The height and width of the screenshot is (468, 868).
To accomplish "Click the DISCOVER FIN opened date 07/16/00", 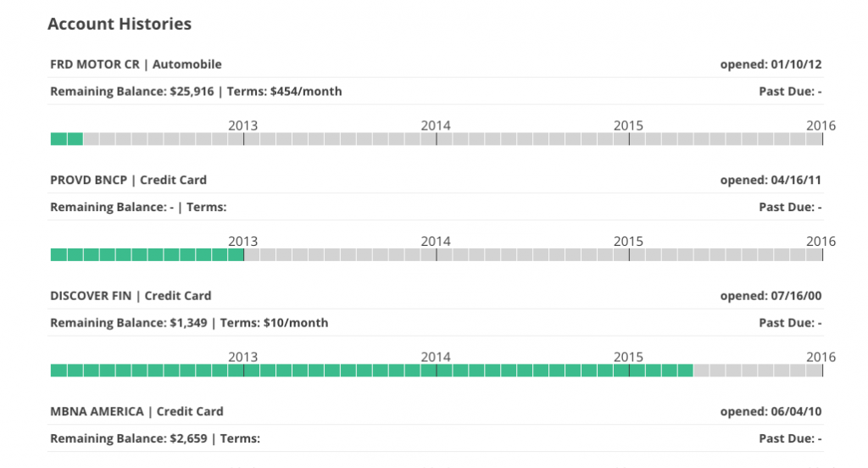I will tap(771, 296).
